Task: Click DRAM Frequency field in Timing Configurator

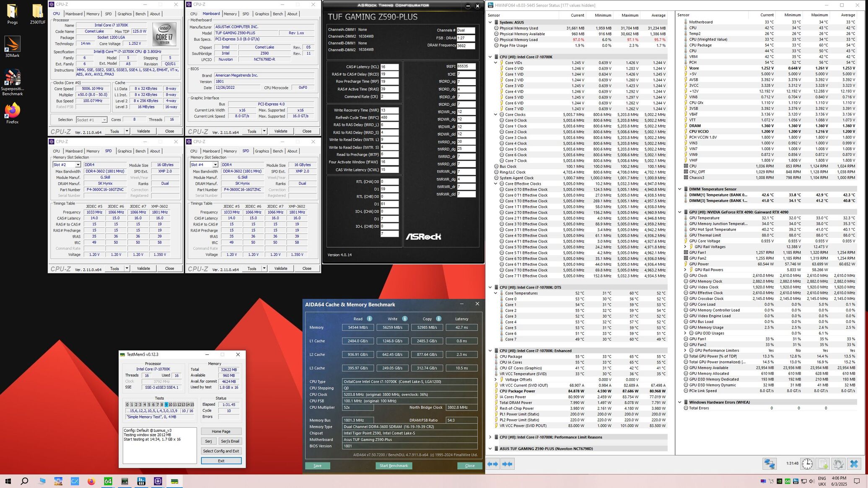Action: click(x=466, y=46)
